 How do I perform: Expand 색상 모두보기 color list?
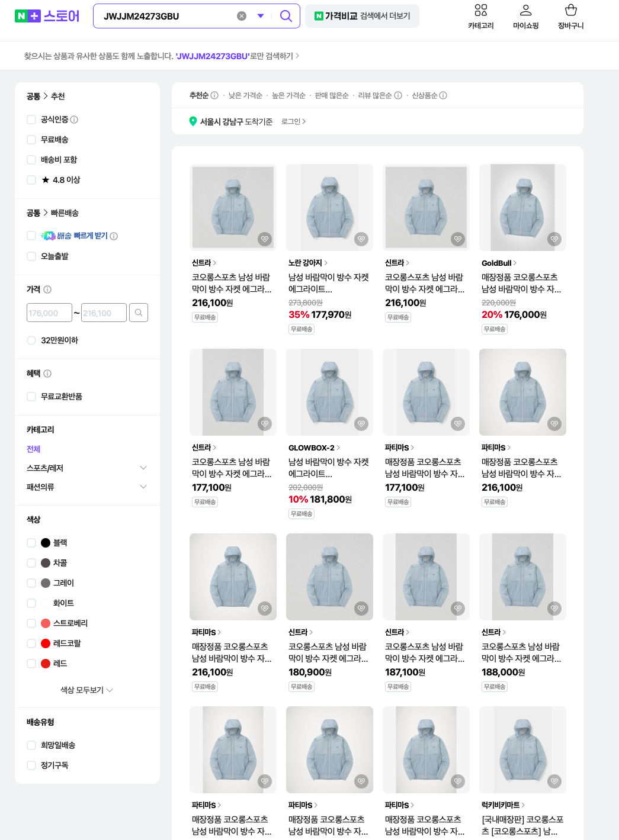(x=86, y=690)
